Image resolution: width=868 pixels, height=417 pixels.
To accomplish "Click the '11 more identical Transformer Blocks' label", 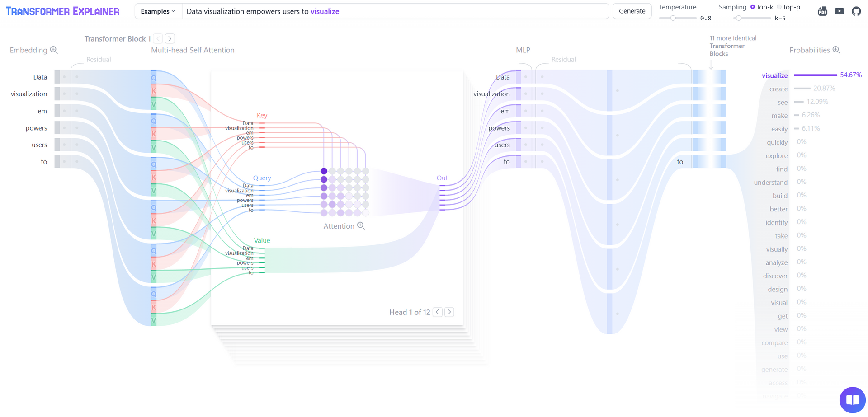I will tap(733, 46).
